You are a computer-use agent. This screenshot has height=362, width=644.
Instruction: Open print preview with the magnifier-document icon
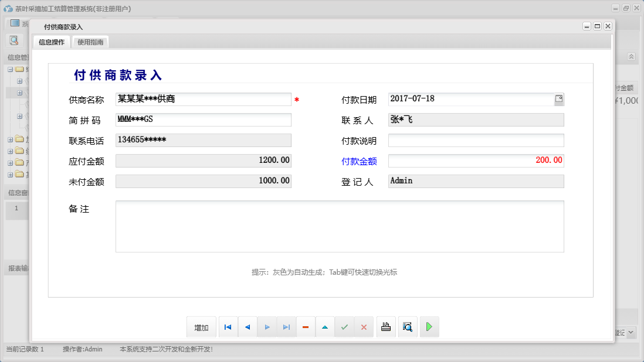click(x=407, y=327)
